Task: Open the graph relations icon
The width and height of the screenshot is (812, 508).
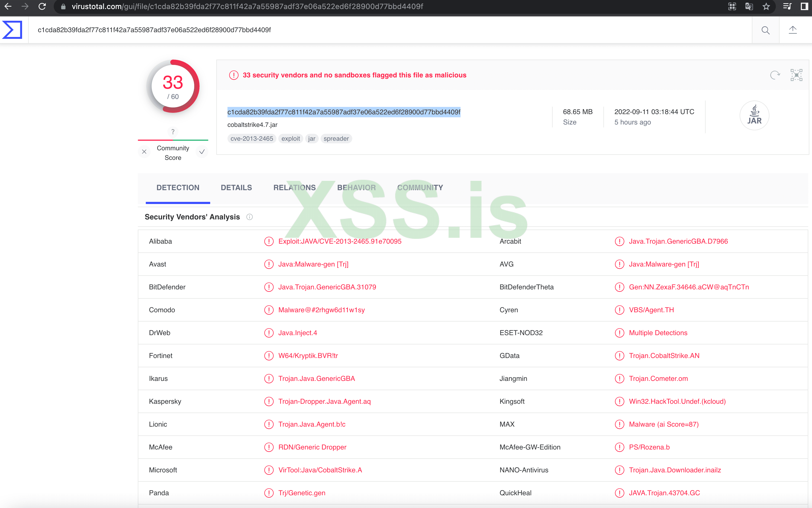Action: click(796, 75)
